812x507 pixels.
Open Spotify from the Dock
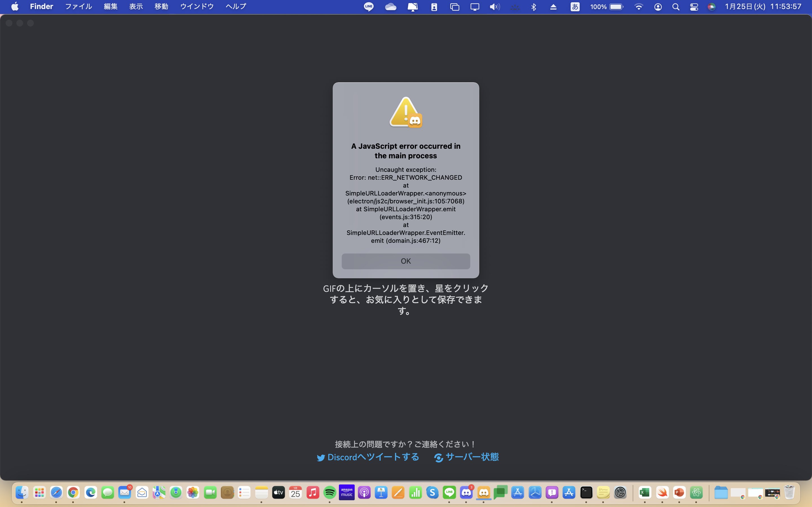[x=330, y=492]
